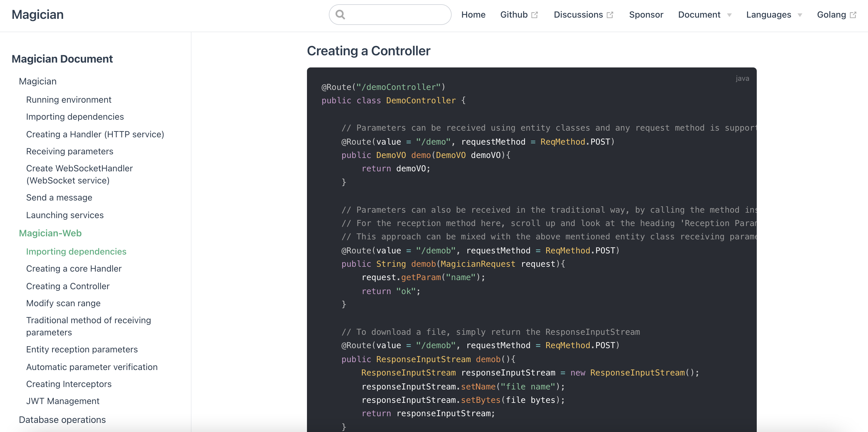This screenshot has width=868, height=432.
Task: Jump to Modify scan range section
Action: 63,303
